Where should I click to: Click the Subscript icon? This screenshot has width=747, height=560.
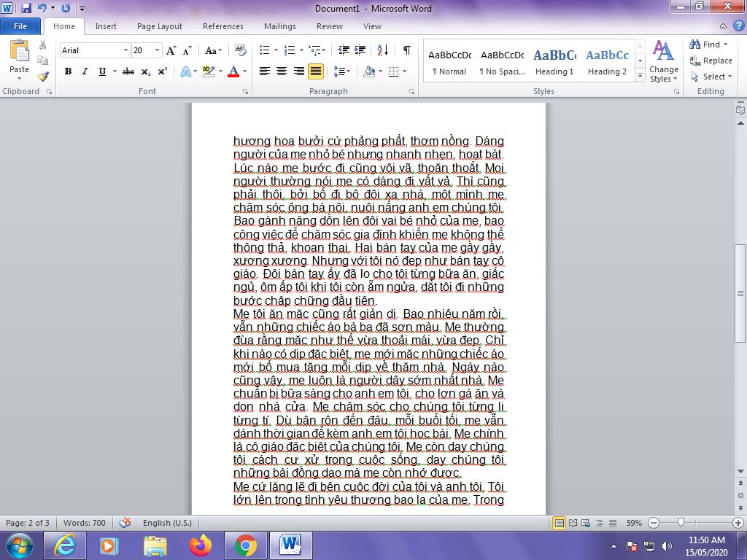pos(146,71)
